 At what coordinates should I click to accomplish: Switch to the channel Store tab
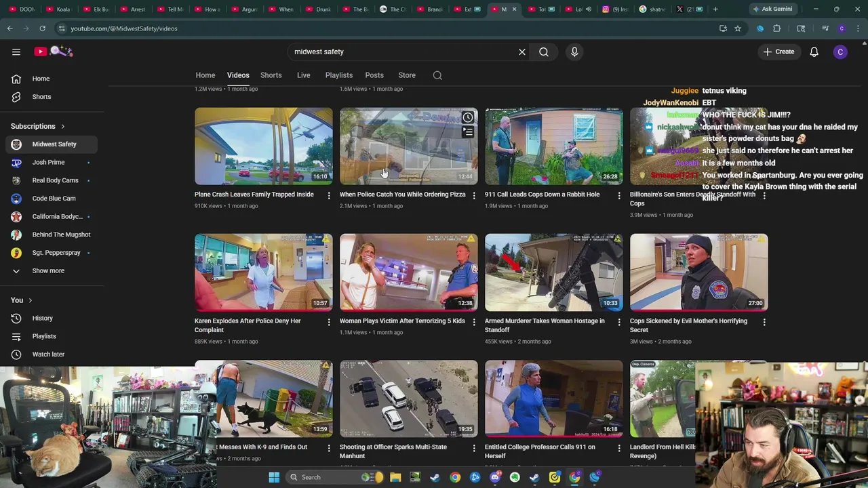point(407,75)
